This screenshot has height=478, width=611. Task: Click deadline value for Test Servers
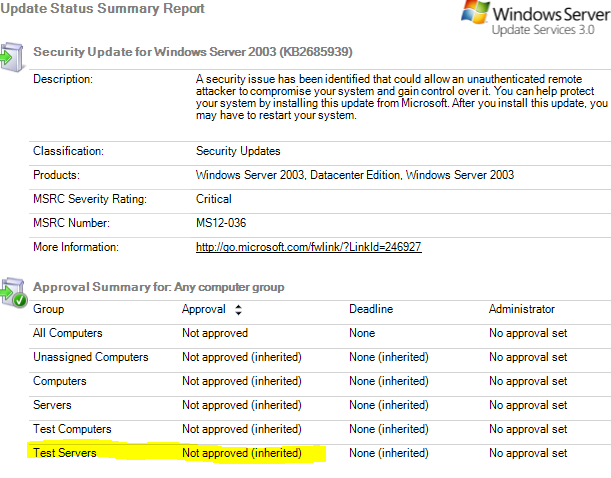point(389,453)
